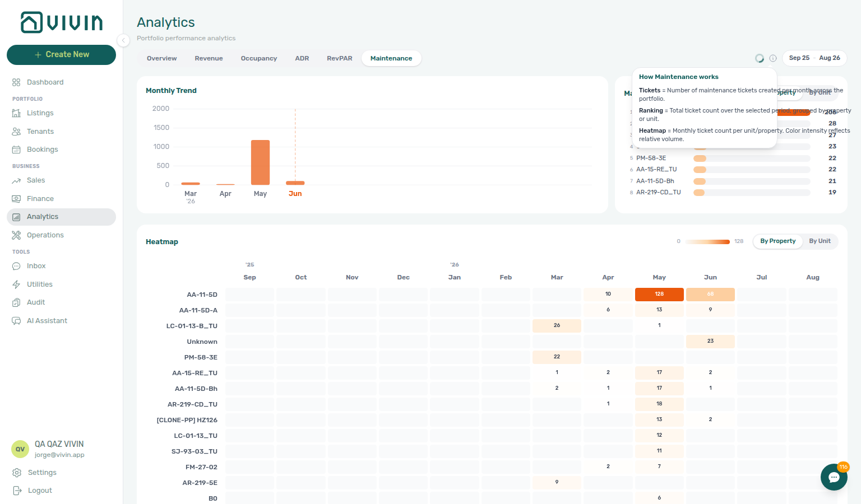Click heatmap cell 18 for AR-219-CD_TU
The height and width of the screenshot is (504, 861).
[659, 404]
